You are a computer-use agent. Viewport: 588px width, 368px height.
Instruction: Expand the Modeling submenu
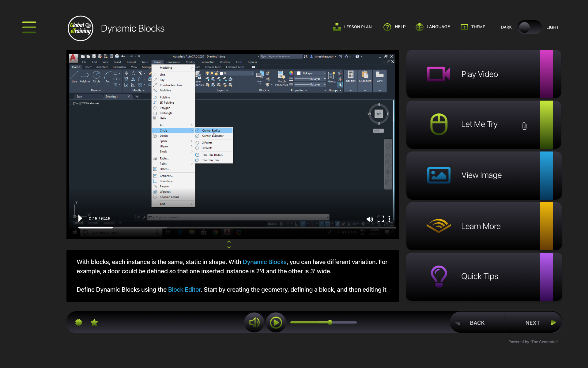click(173, 68)
